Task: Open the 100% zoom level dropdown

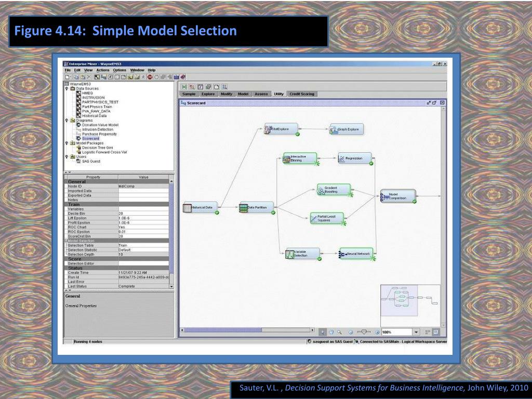Action: click(416, 332)
